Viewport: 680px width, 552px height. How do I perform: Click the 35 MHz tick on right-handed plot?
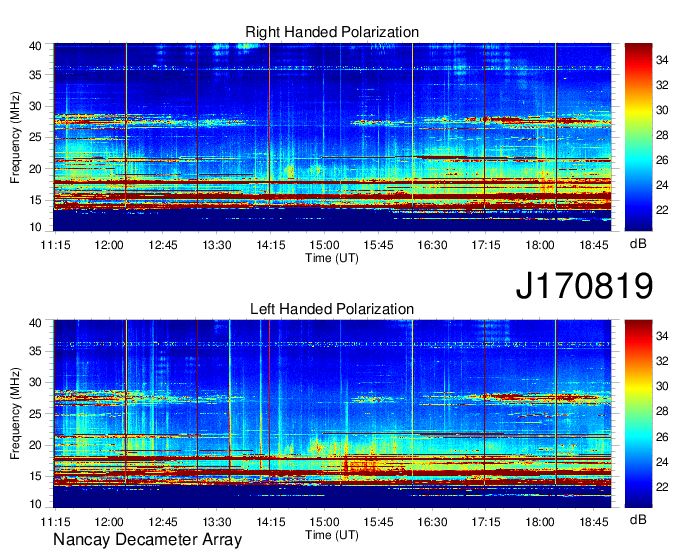click(x=35, y=75)
